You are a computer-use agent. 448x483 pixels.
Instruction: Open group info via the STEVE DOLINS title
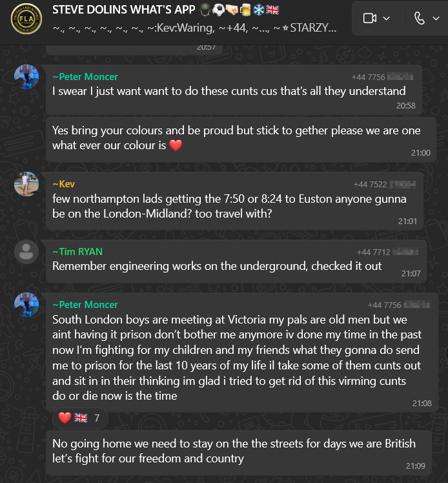(129, 11)
